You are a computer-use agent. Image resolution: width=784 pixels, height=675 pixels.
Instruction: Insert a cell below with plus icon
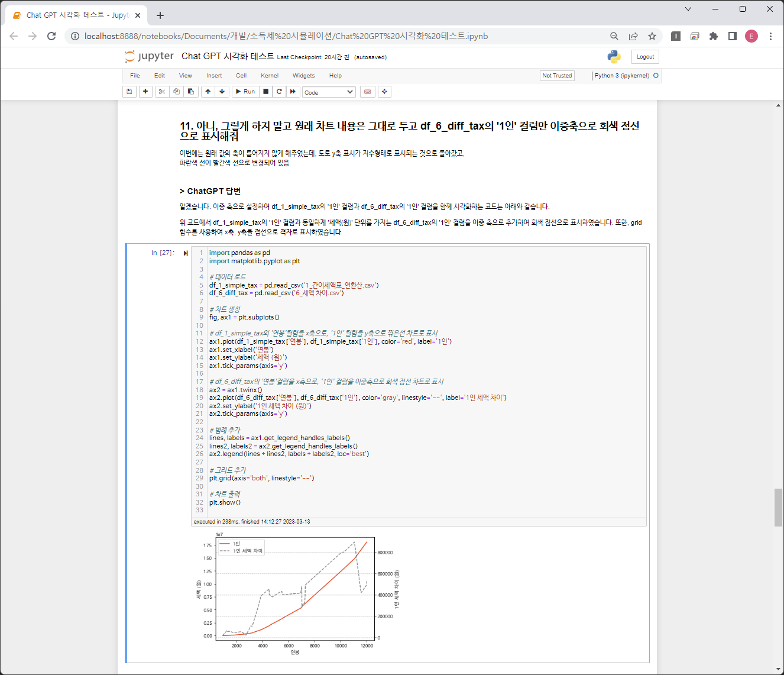145,92
